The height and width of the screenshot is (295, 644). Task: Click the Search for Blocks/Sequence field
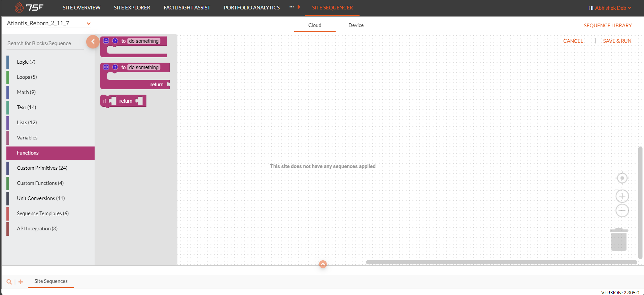coord(45,43)
